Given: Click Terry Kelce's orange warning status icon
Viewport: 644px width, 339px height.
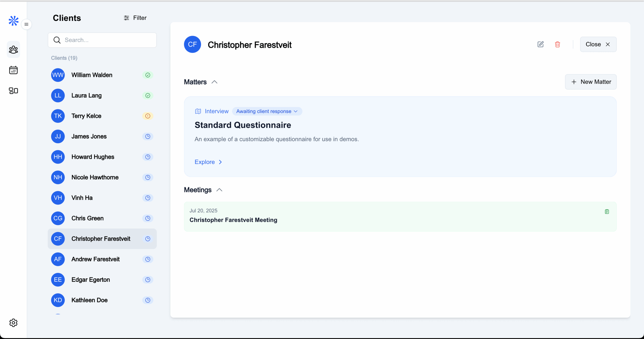Looking at the screenshot, I should pos(148,116).
